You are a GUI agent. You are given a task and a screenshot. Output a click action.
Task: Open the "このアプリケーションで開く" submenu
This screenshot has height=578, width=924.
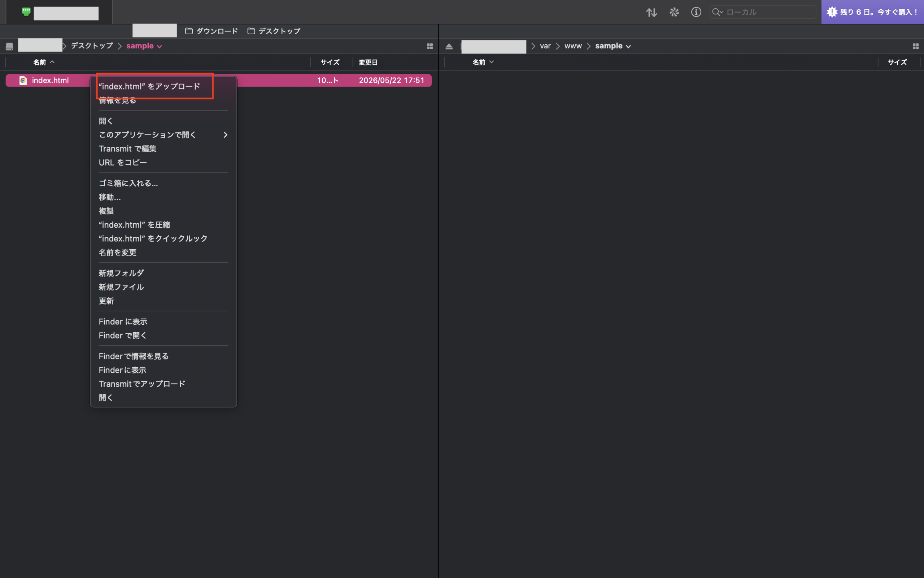point(163,135)
